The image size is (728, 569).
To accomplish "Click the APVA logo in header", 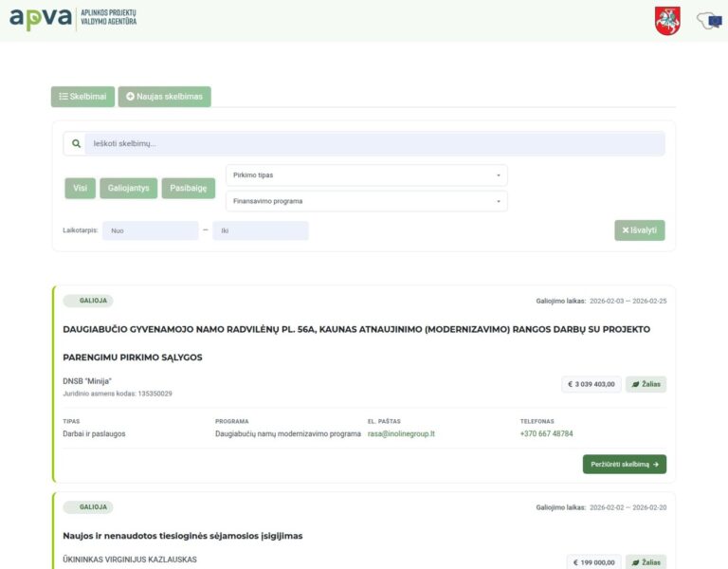I will (x=72, y=19).
